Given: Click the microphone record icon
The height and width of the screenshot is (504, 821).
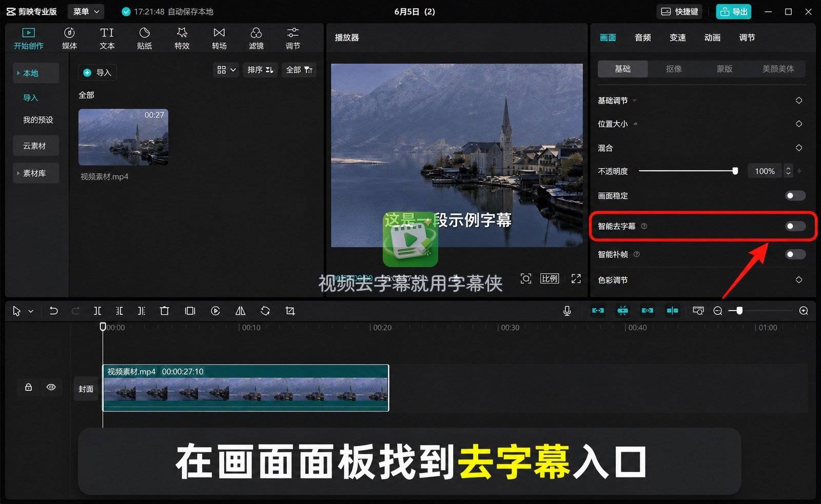Looking at the screenshot, I should (567, 311).
